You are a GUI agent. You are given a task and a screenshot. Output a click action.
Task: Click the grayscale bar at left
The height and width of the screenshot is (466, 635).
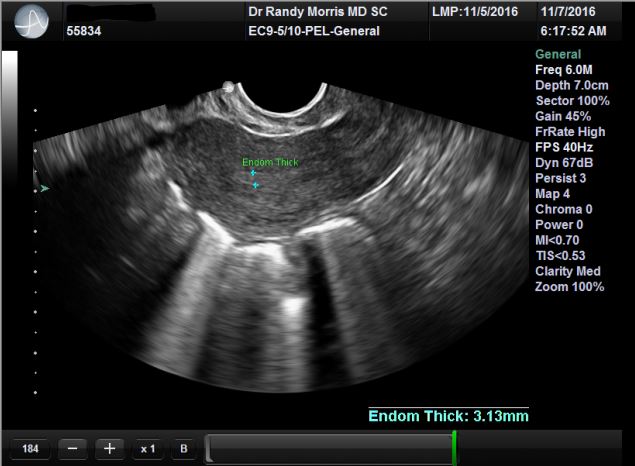click(x=9, y=117)
